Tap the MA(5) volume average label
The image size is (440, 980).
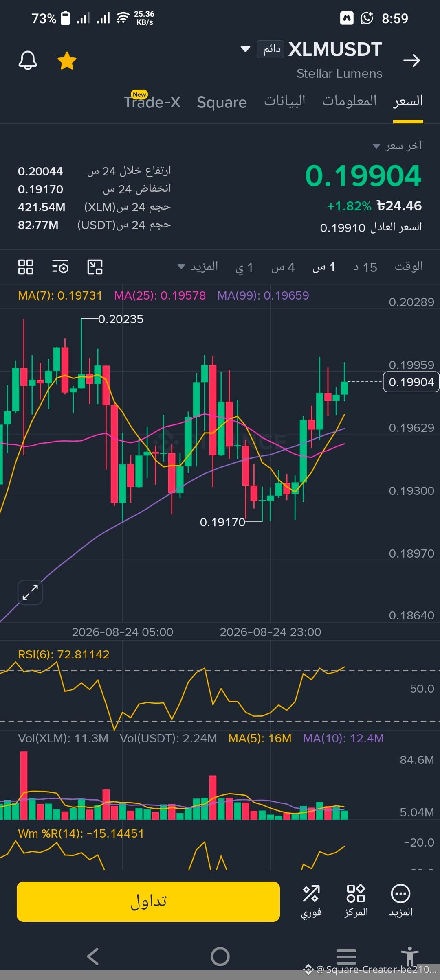click(260, 738)
